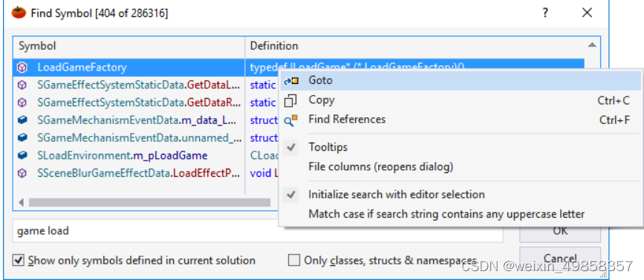
Task: Click the tomato icon in title bar
Action: pos(19,13)
